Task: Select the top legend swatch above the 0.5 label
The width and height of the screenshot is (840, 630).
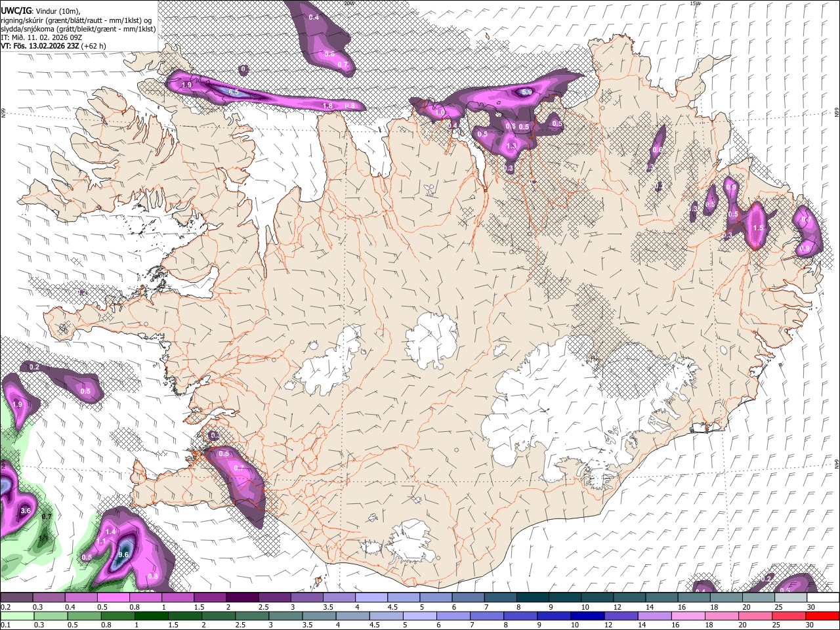Action: point(113,598)
